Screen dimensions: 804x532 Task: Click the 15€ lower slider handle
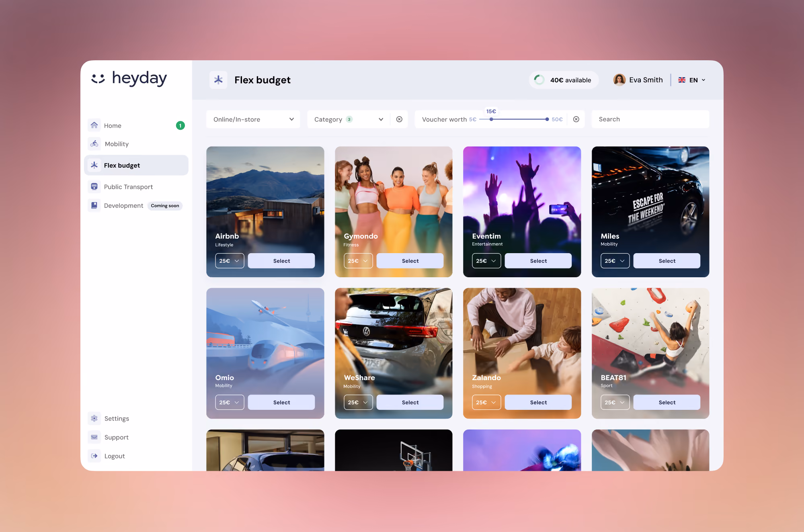tap(491, 119)
